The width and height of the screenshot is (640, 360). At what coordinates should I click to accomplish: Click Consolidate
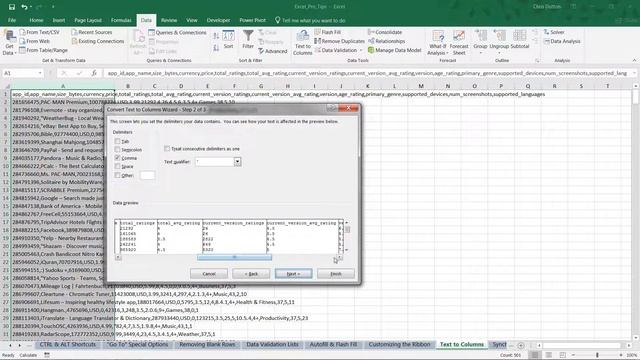pyautogui.click(x=385, y=32)
